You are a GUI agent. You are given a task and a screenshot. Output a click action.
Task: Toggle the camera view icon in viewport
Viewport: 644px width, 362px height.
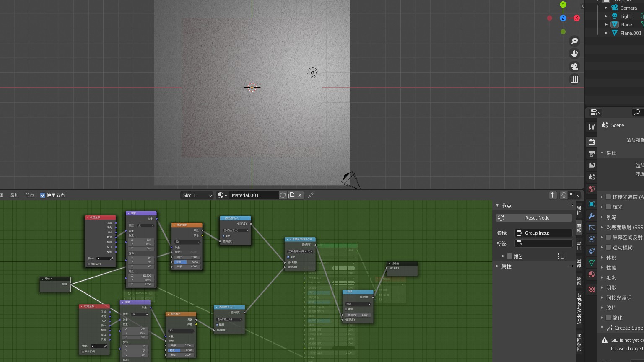574,67
